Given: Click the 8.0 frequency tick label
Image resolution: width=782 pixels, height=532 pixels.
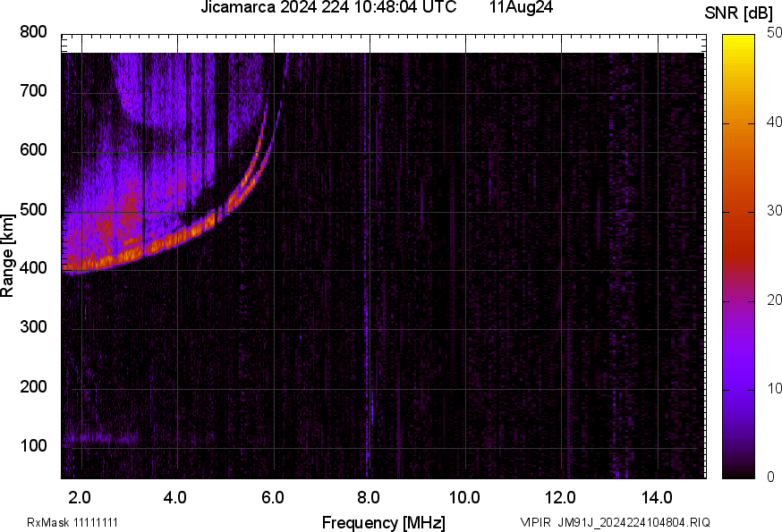Looking at the screenshot, I should tap(369, 496).
